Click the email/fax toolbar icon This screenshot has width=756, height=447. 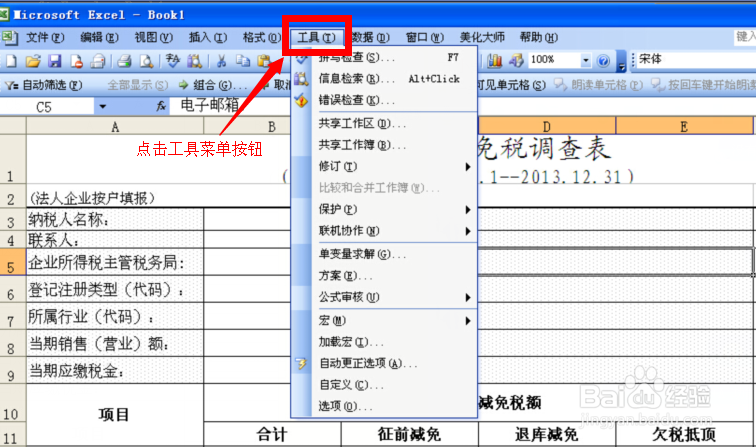coord(98,61)
